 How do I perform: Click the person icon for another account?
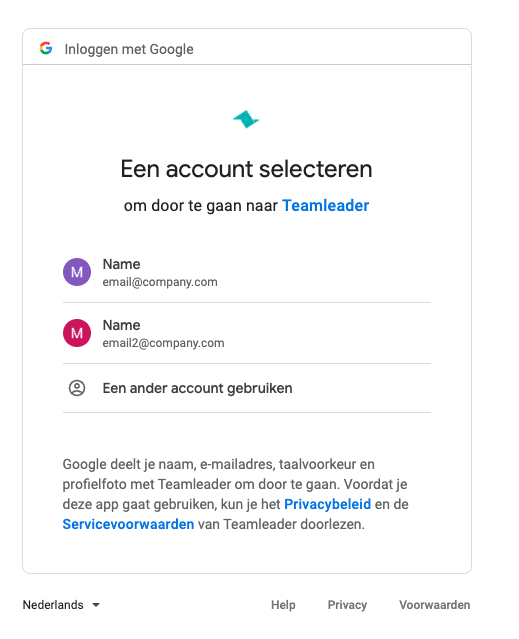(x=77, y=388)
